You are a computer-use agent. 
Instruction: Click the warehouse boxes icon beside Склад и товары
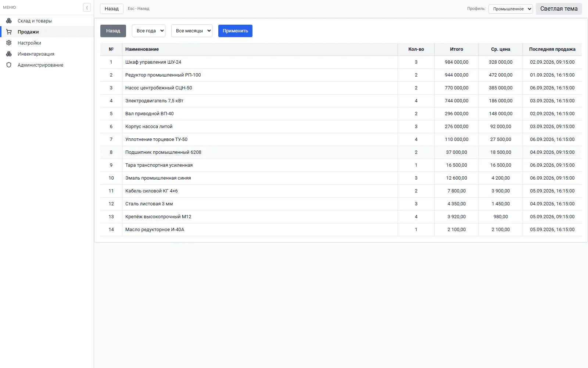tap(9, 21)
